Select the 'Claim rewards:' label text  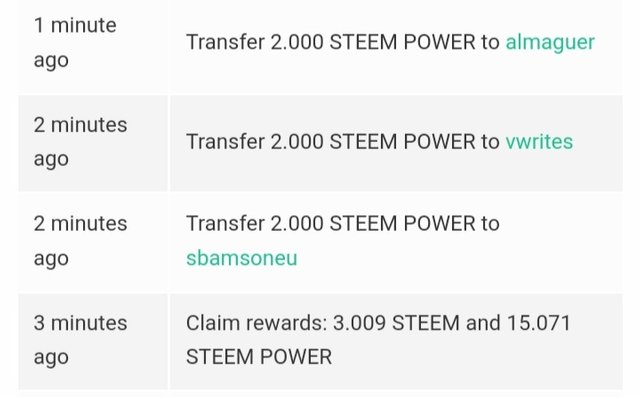pos(257,323)
